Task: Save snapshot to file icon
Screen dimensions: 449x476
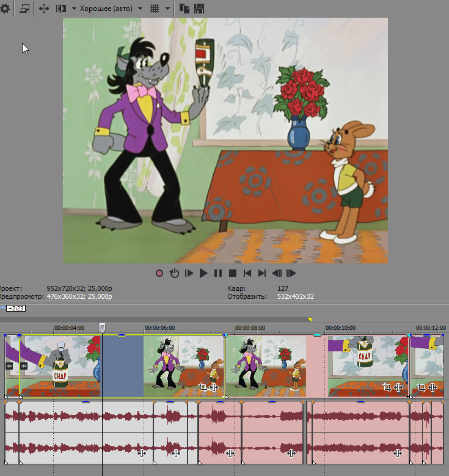Action: (199, 9)
